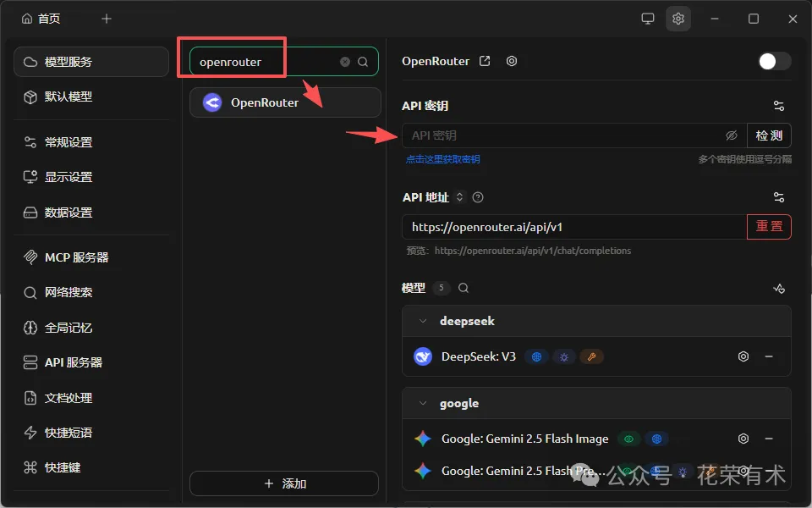Click the API 地址 URL input field
The height and width of the screenshot is (508, 812).
574,227
